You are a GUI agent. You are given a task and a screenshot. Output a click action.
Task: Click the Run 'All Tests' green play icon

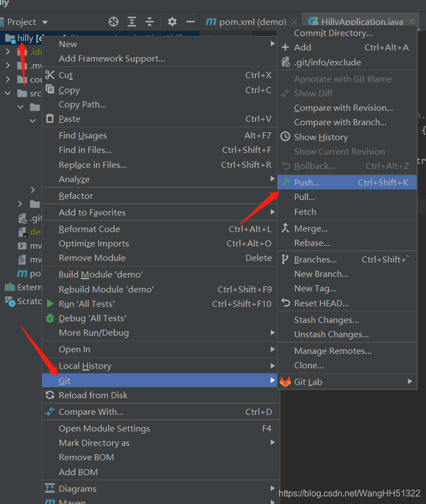(50, 304)
